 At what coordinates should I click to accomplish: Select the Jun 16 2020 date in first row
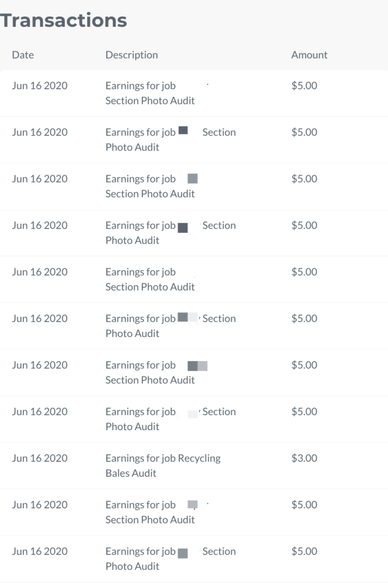click(40, 86)
